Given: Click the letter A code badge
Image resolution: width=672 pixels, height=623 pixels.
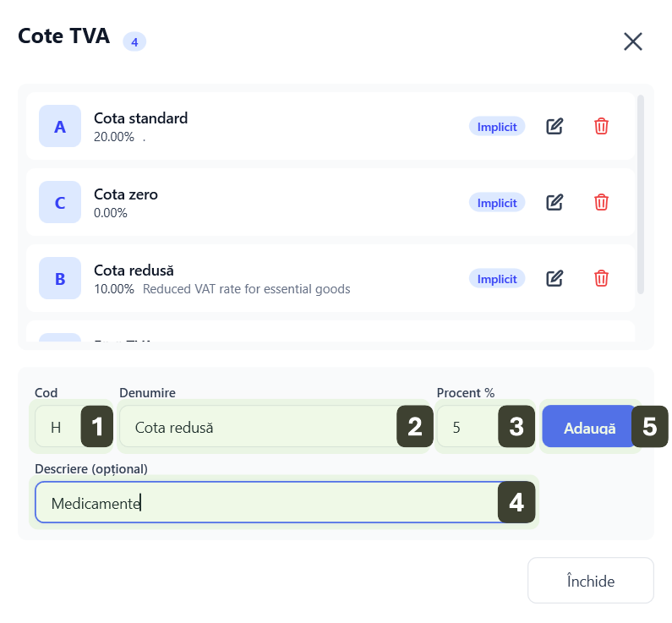Looking at the screenshot, I should click(x=60, y=126).
